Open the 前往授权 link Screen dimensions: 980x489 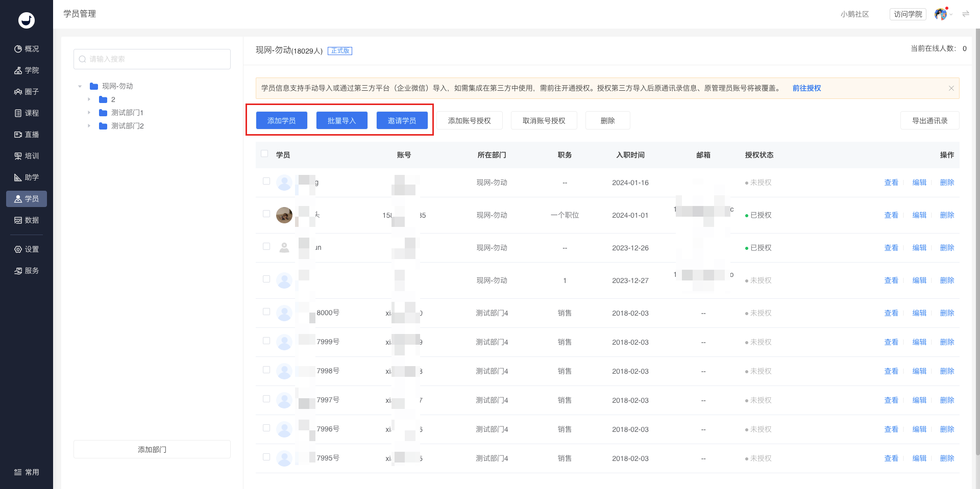coord(807,88)
